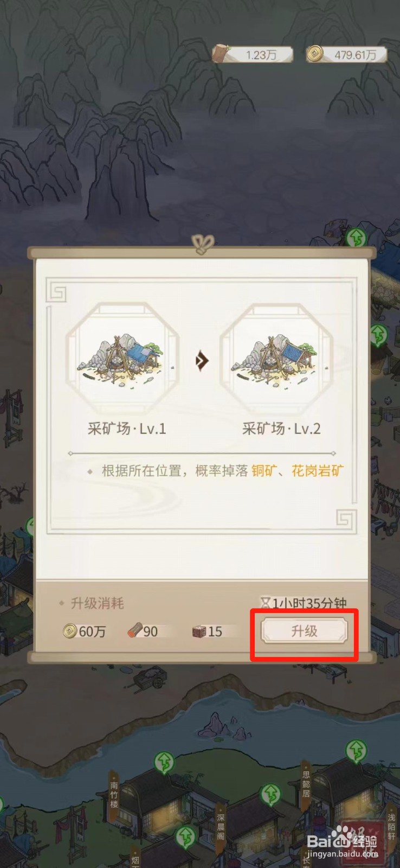Click the arrow between Lv.1 and Lv.2
400x868 pixels.
202,360
